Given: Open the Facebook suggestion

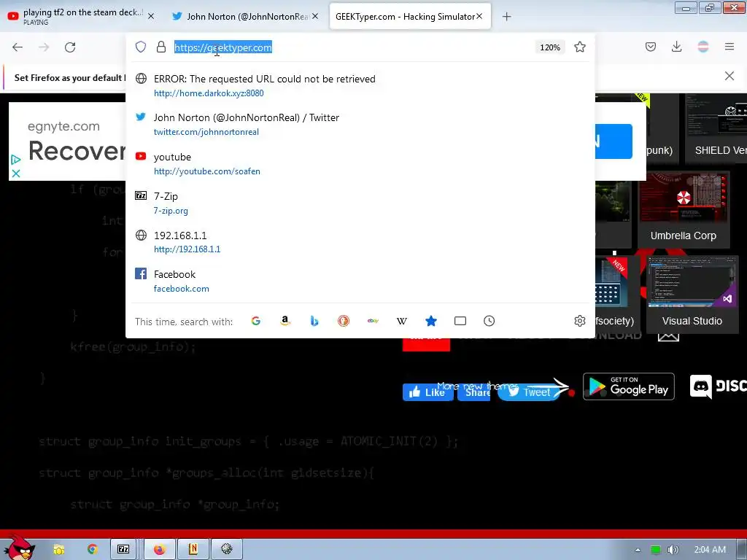Looking at the screenshot, I should 360,281.
